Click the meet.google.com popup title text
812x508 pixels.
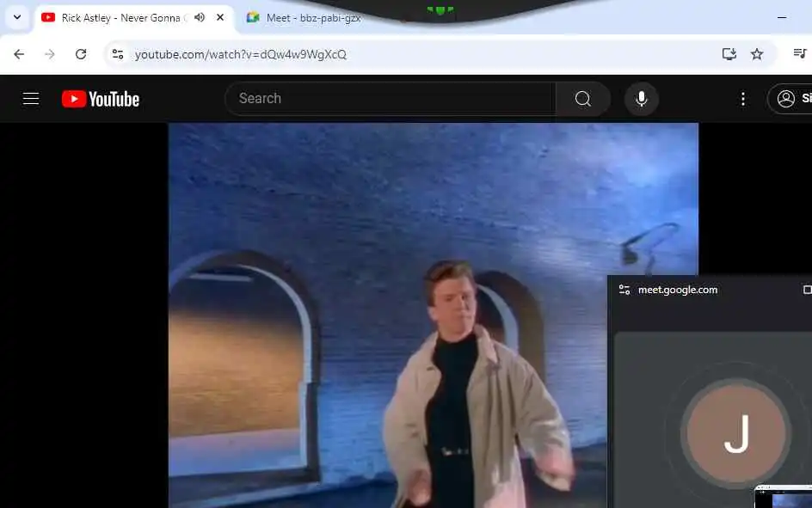tap(678, 291)
